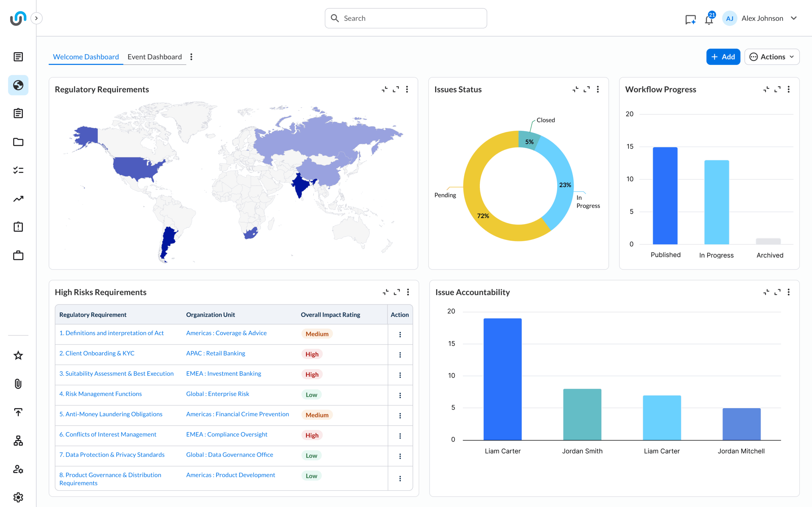Screen dimensions: 812x507
Task: Open the organization hierarchy sidebar icon
Action: tap(18, 440)
